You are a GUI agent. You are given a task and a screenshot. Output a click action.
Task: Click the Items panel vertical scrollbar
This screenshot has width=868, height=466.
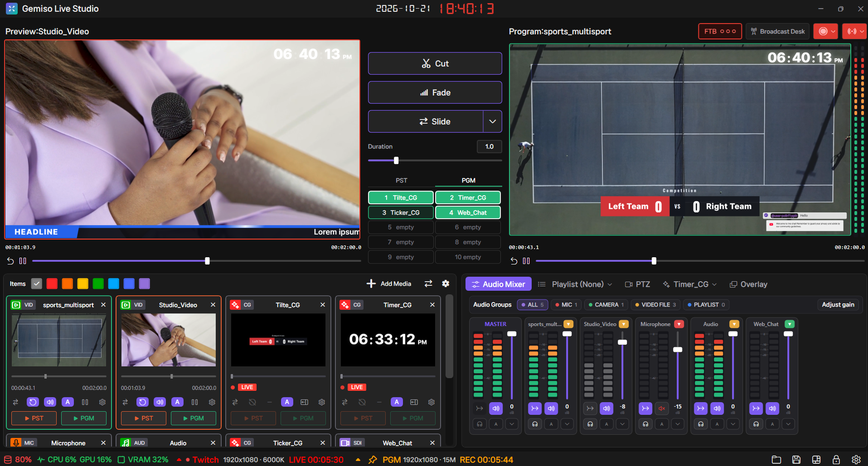click(449, 336)
